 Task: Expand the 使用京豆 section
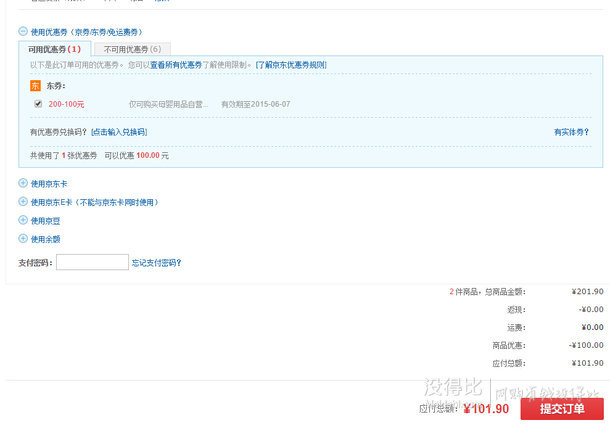23,220
